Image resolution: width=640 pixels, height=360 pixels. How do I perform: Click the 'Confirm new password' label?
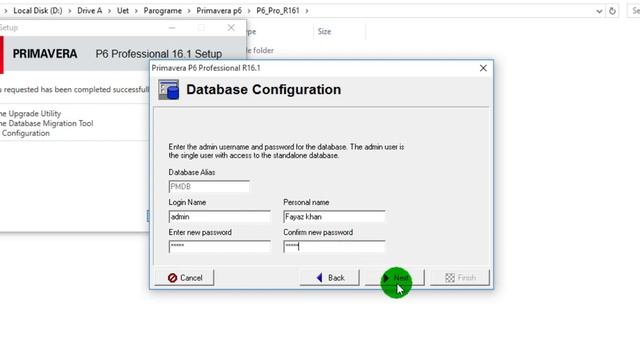tap(318, 232)
